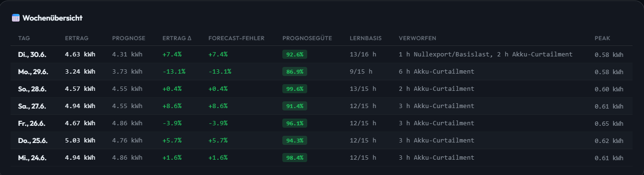Image resolution: width=644 pixels, height=175 pixels.
Task: Click the PROGNOSE column header
Action: [129, 38]
